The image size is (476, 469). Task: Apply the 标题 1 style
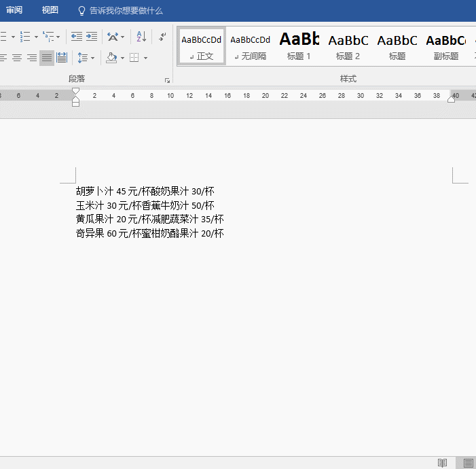pyautogui.click(x=299, y=46)
